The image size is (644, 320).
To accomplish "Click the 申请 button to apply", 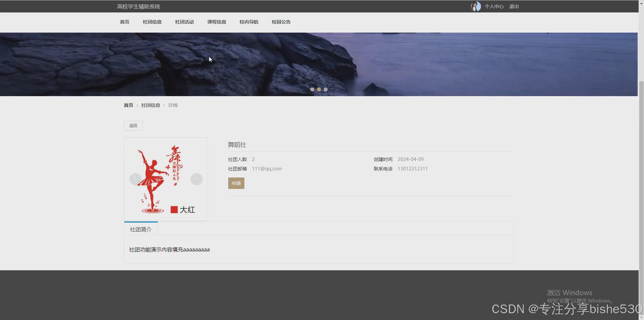I will (x=236, y=183).
